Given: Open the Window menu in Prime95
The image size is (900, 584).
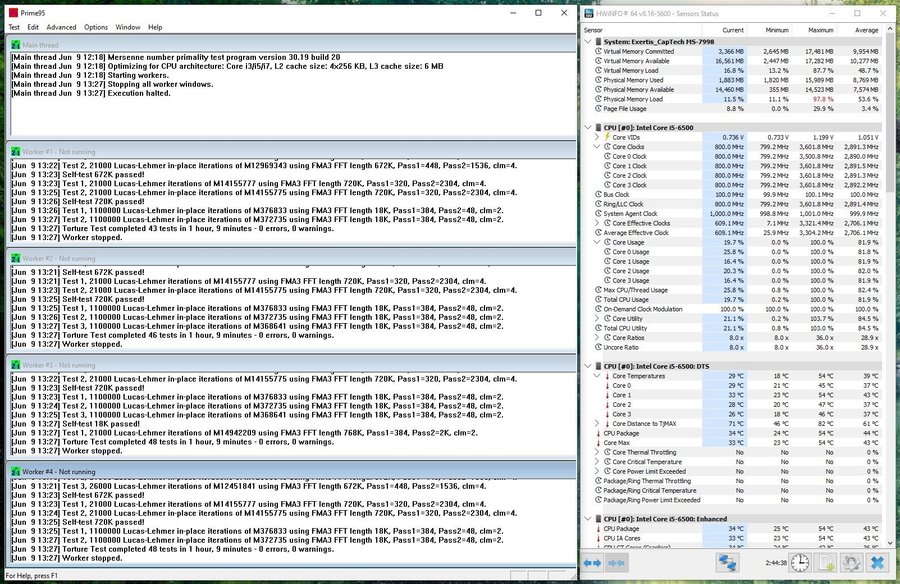Looking at the screenshot, I should (128, 27).
